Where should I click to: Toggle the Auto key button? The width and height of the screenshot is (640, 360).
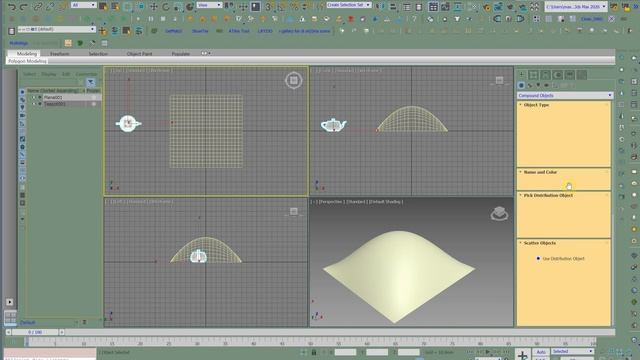tap(541, 351)
